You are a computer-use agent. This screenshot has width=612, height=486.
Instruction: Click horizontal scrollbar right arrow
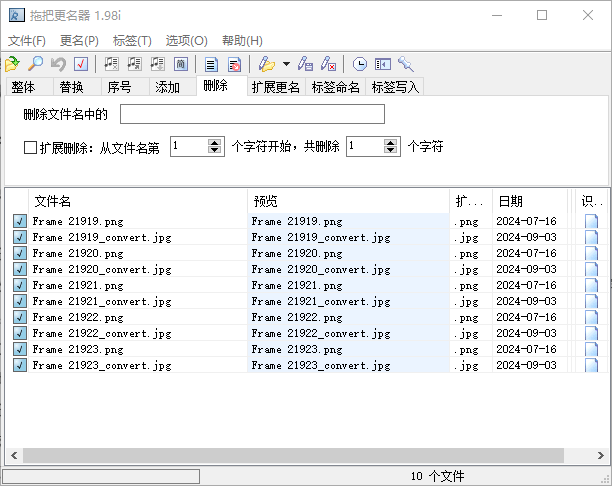(601, 456)
